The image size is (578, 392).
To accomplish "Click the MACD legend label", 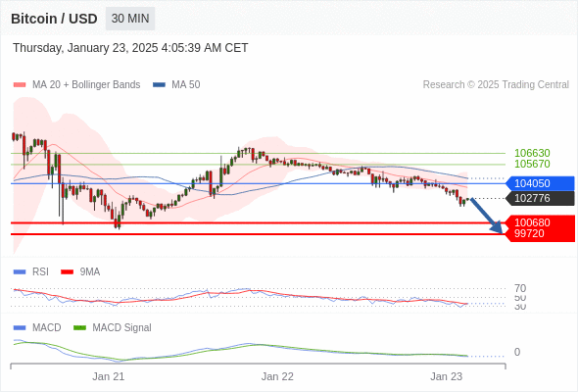I will [x=47, y=328].
